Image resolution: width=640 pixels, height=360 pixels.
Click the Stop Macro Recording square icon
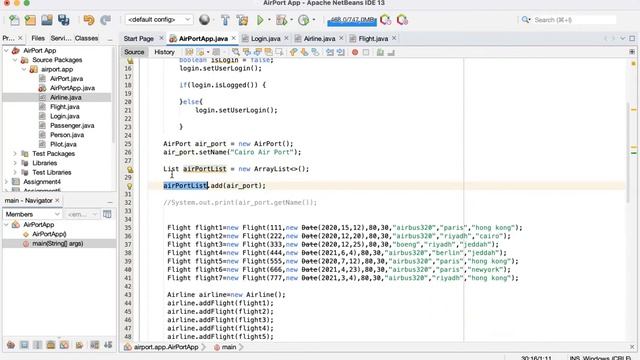pyautogui.click(x=366, y=52)
